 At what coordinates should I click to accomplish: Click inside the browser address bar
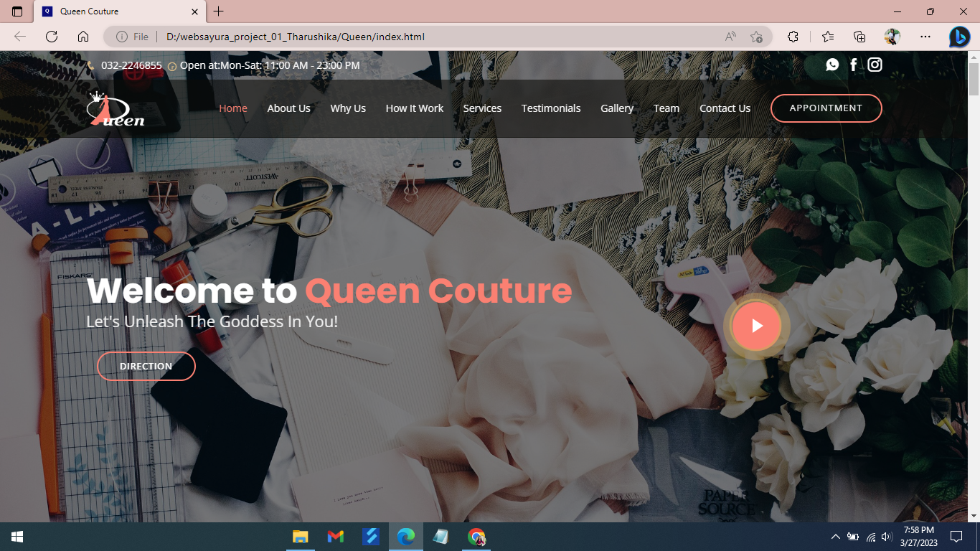(359, 36)
